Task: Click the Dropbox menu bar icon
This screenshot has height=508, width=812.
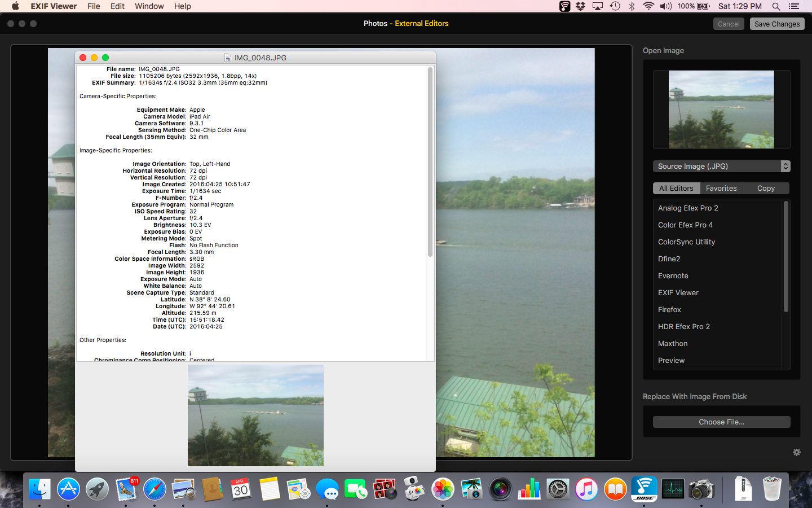Action: tap(581, 6)
